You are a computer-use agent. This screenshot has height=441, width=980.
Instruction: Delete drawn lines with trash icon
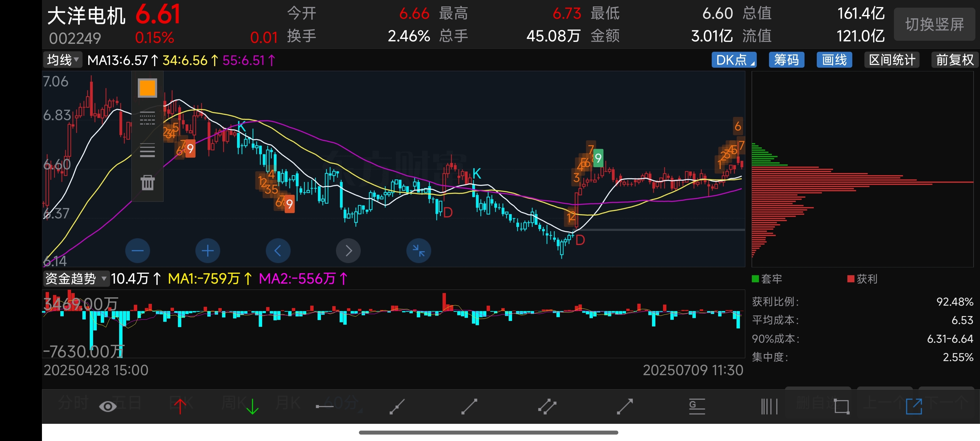(147, 183)
